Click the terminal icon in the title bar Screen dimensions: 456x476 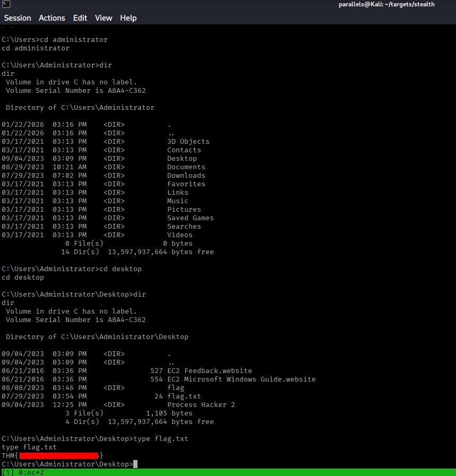5,5
